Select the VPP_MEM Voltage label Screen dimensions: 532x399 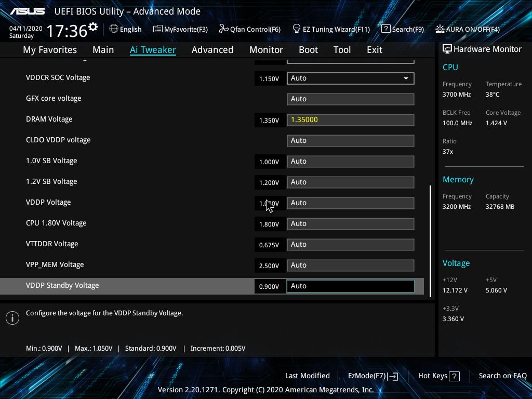55,264
